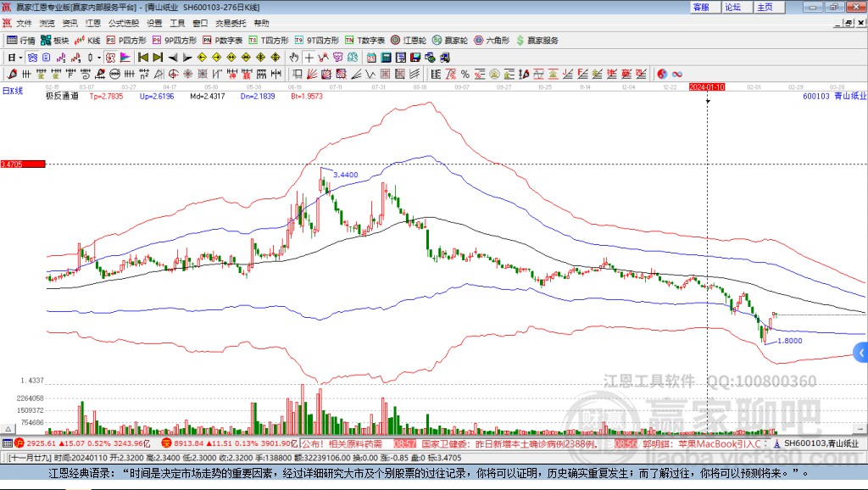868x490 pixels.
Task: Click the yin-yang icon in drawing toolbar
Action: [x=662, y=74]
